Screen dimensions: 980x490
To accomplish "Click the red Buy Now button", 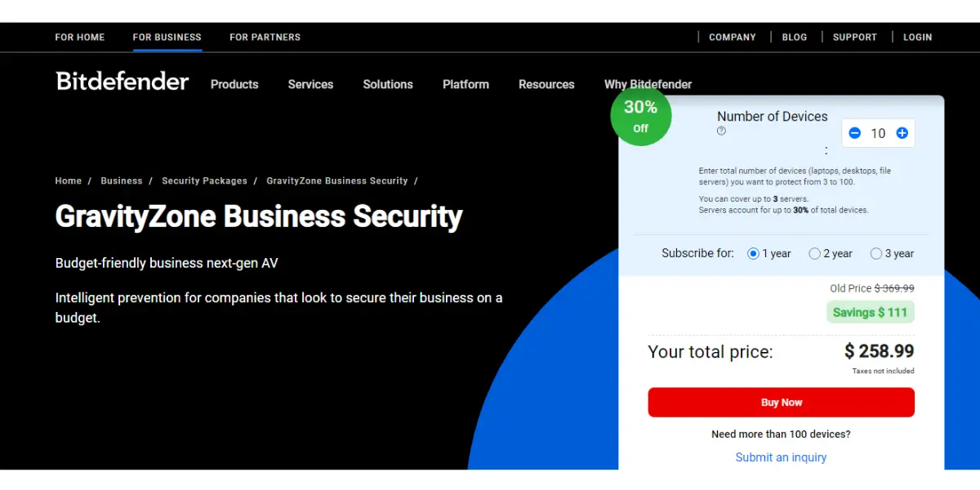I will click(x=781, y=403).
